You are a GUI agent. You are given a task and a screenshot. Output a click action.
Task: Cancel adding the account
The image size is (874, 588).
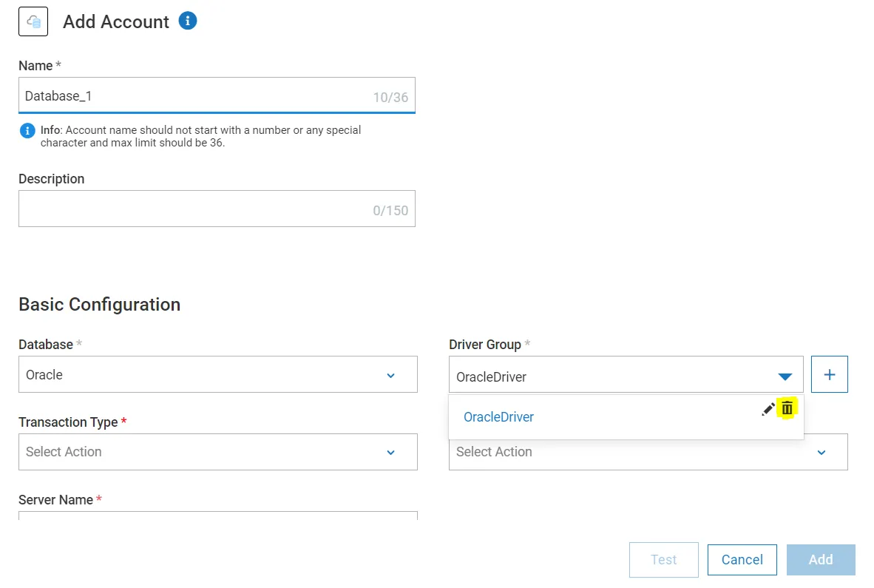tap(742, 560)
